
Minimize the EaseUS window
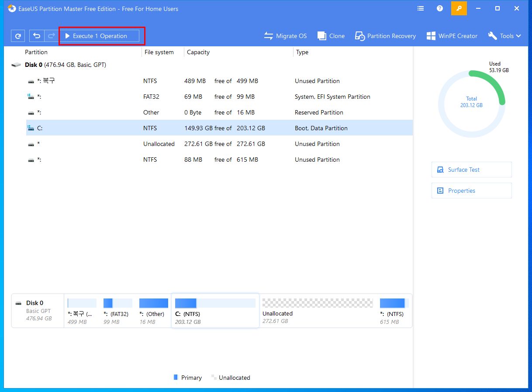point(478,8)
